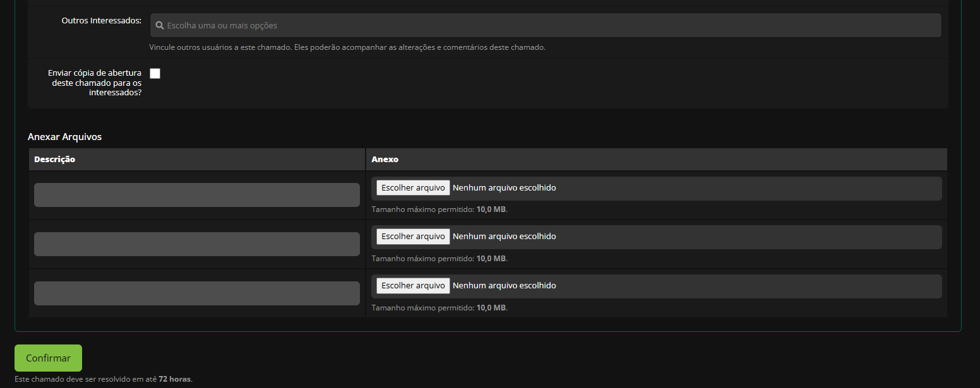Click the 'Vincule outros usuários' help text
The image size is (980, 388).
coord(347,47)
